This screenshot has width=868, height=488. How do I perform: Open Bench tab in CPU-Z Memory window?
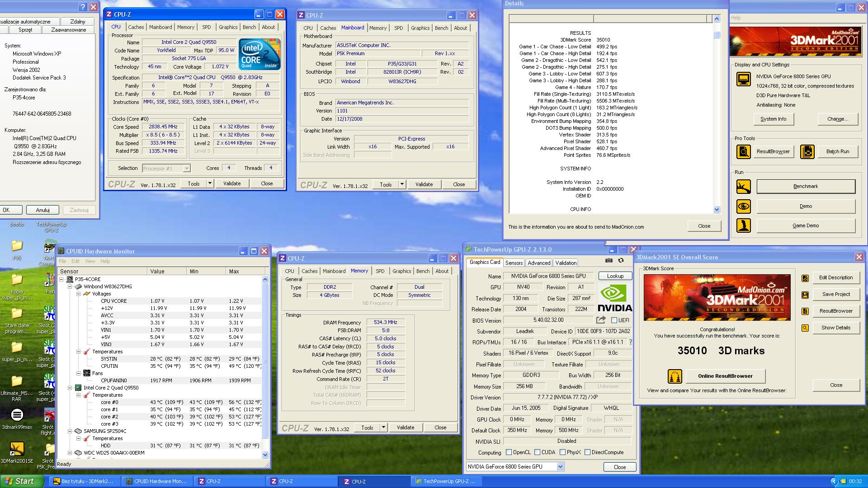point(423,271)
